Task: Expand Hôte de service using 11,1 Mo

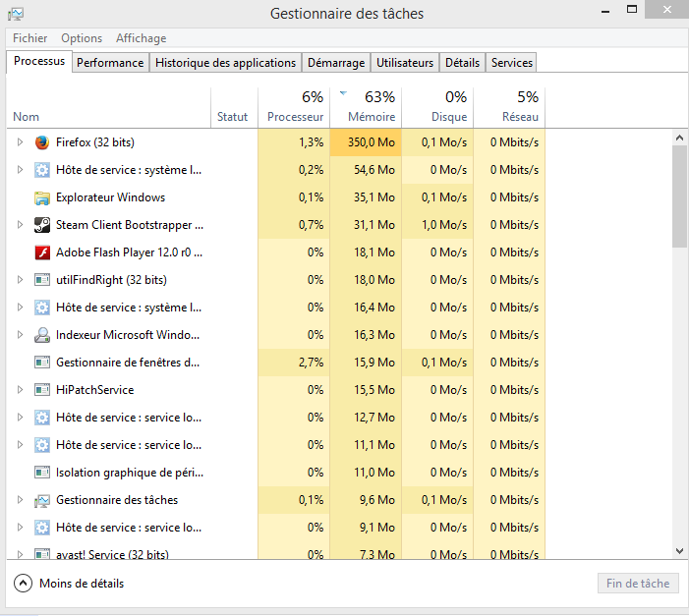Action: click(20, 445)
